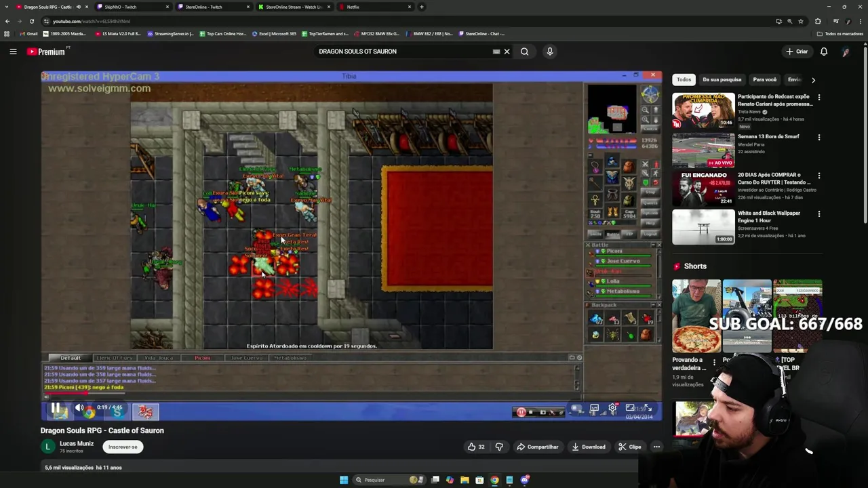Toggle captions in the video player
Screen dimensions: 868x488
pyautogui.click(x=594, y=408)
